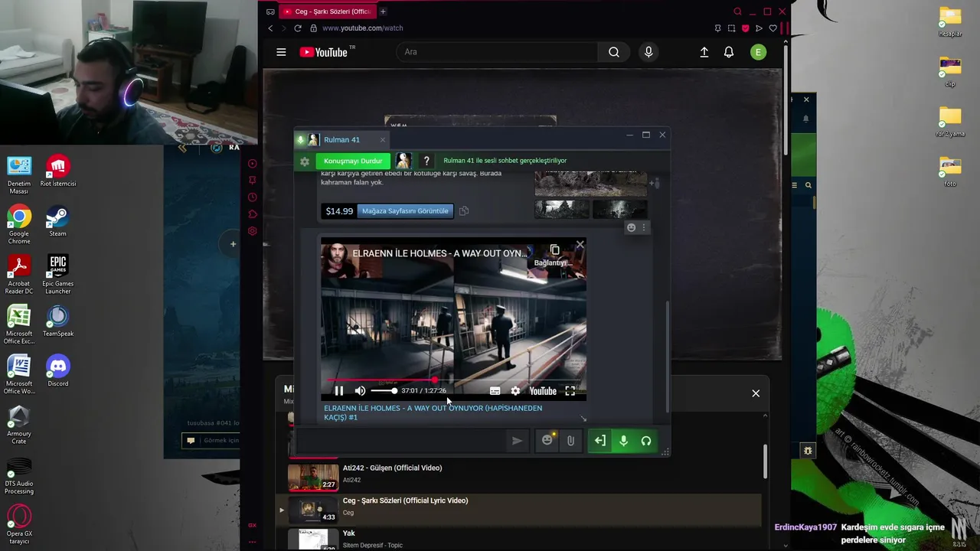Click the Bağlantıyı copy link icon
Screen dimensions: 980x551
pyautogui.click(x=554, y=250)
